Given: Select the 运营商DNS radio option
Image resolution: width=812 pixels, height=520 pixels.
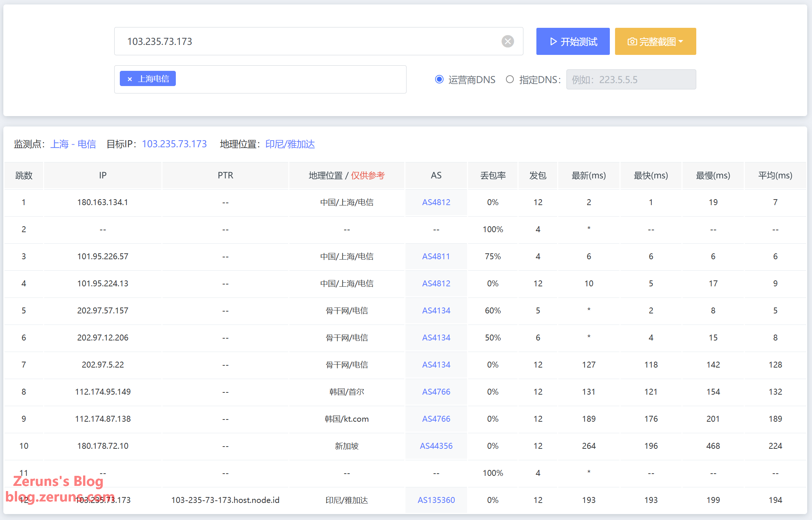Looking at the screenshot, I should click(439, 79).
